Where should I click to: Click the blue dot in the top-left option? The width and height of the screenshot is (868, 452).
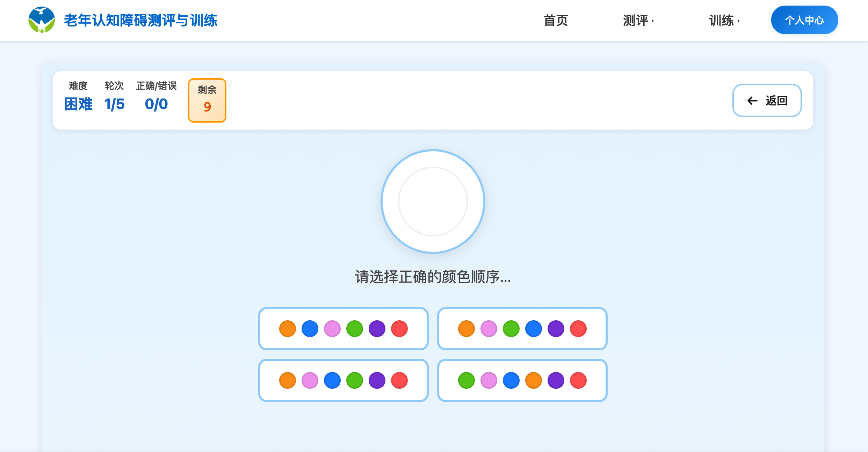(309, 328)
